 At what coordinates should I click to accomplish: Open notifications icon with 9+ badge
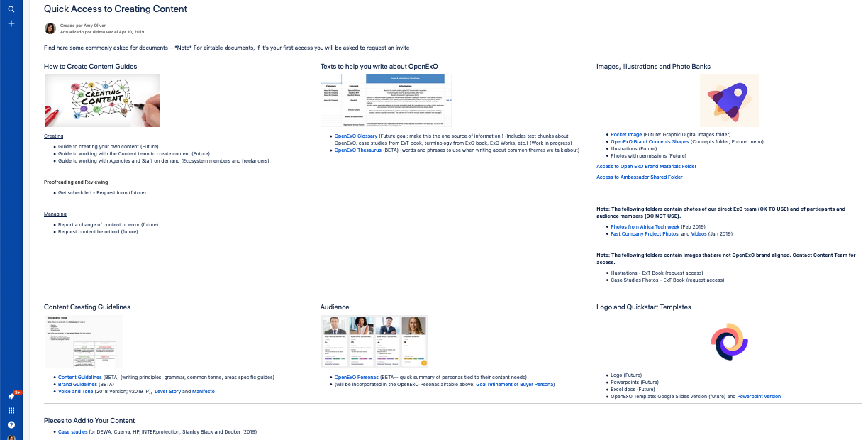(11, 396)
